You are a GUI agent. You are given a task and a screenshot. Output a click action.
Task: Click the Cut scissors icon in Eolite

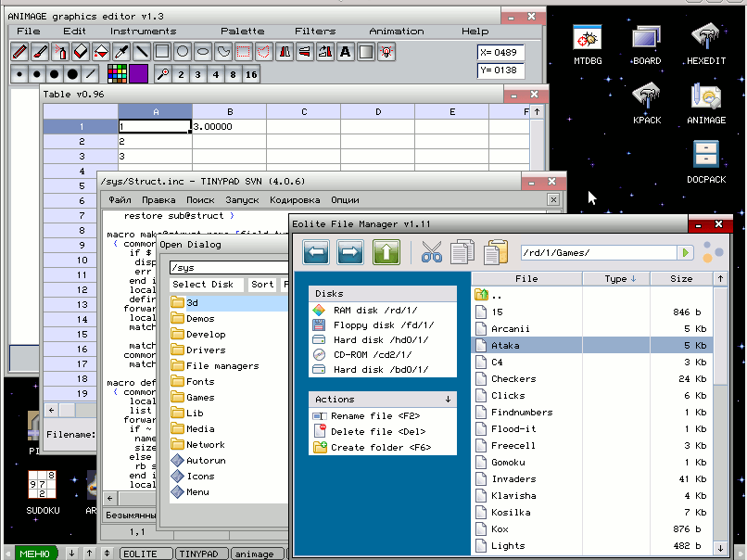pos(432,251)
